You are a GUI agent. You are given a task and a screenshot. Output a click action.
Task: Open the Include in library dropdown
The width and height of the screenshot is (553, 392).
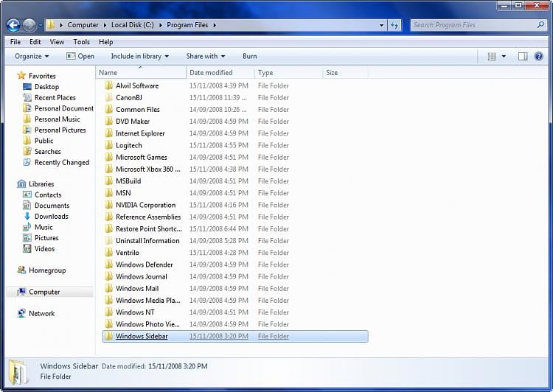pos(139,57)
